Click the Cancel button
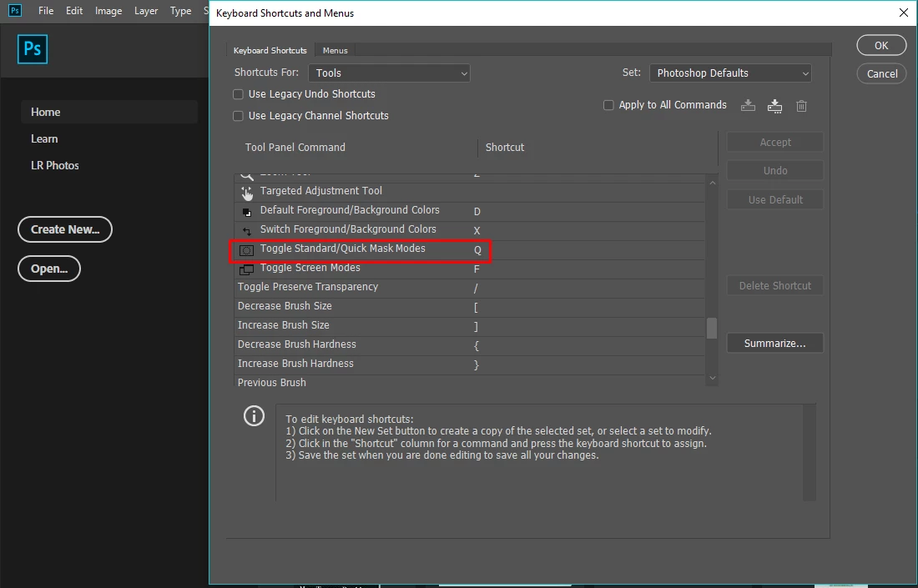Image resolution: width=918 pixels, height=588 pixels. 882,73
